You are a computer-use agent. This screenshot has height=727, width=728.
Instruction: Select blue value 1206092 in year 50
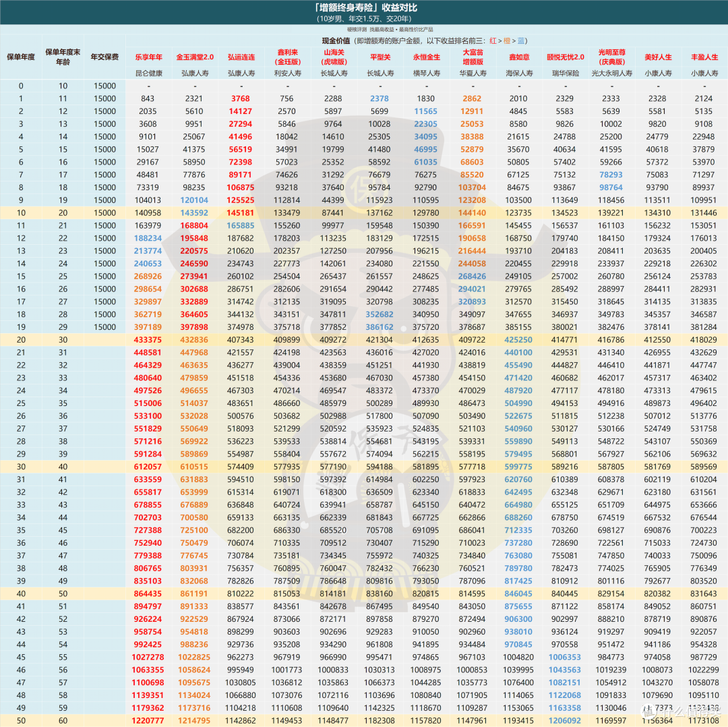tap(565, 721)
